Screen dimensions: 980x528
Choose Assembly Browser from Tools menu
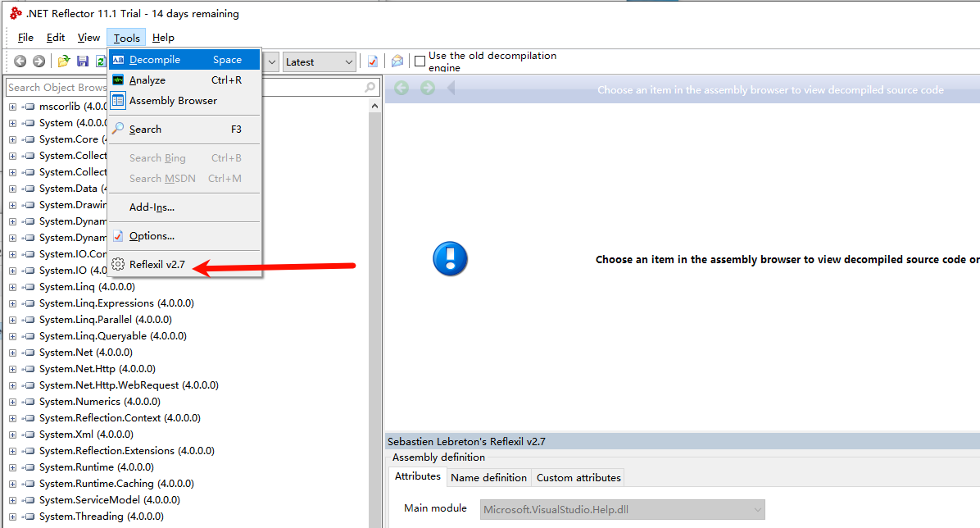(184, 100)
